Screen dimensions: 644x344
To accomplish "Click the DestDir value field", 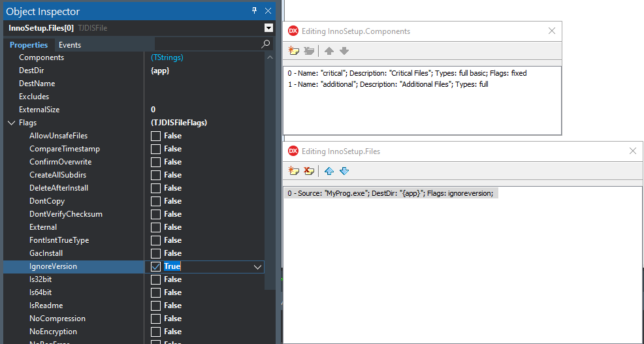I will point(202,70).
